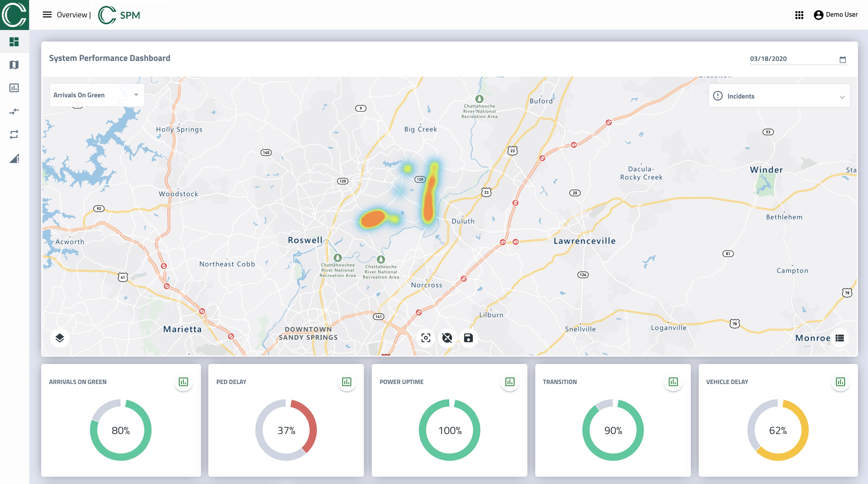Image resolution: width=868 pixels, height=484 pixels.
Task: Click the 80% Arrivals On Green gauge
Action: (120, 430)
